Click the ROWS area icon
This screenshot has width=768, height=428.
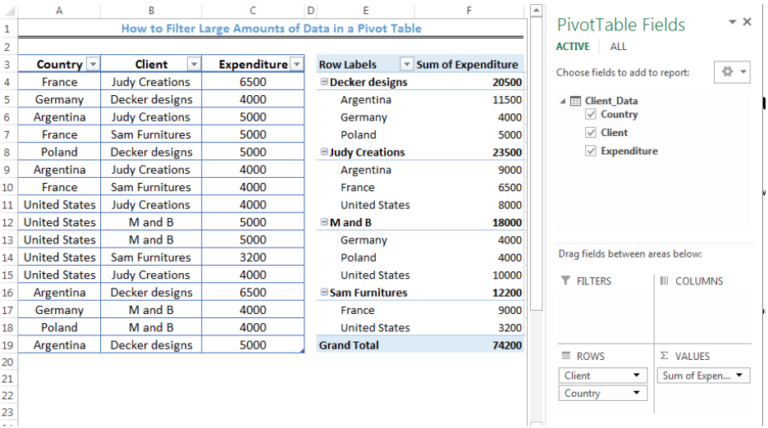click(566, 356)
